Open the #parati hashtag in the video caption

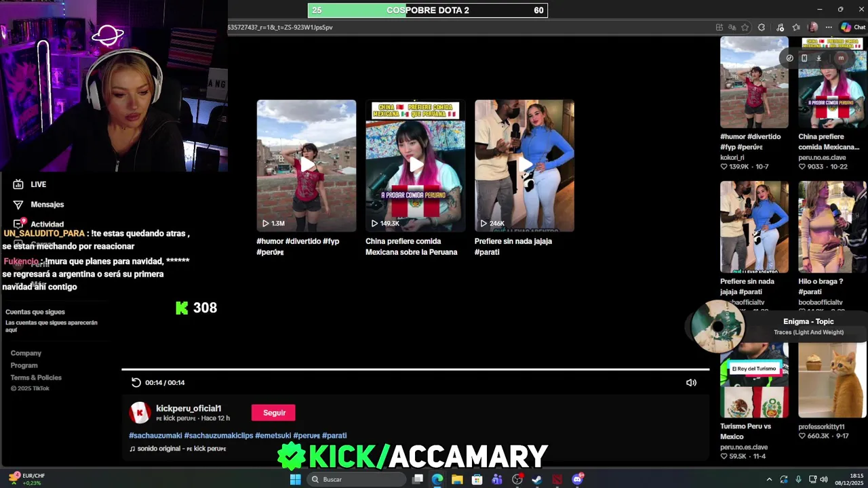[x=334, y=435]
